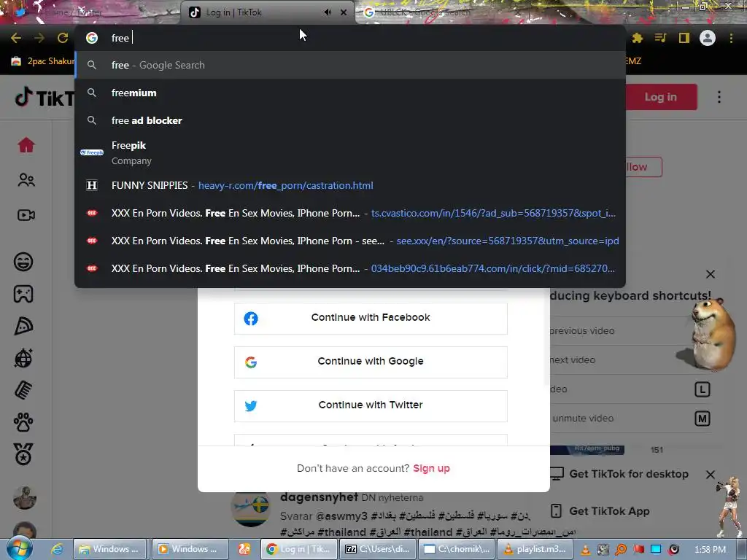This screenshot has height=560, width=747.
Task: Click the TikTok home icon in sidebar
Action: pos(26,145)
